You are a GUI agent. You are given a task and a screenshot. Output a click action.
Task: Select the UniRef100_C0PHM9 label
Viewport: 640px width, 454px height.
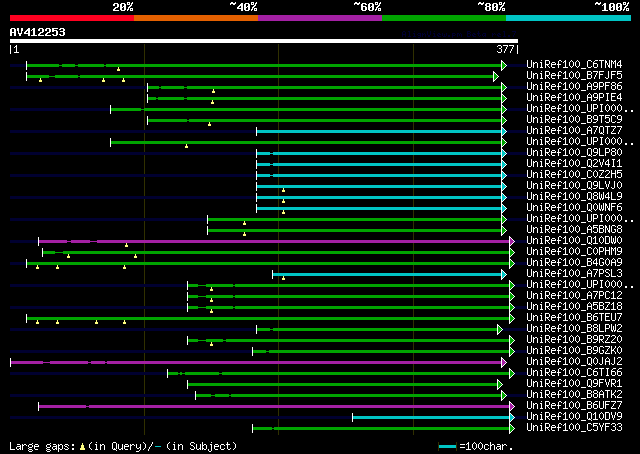point(574,252)
